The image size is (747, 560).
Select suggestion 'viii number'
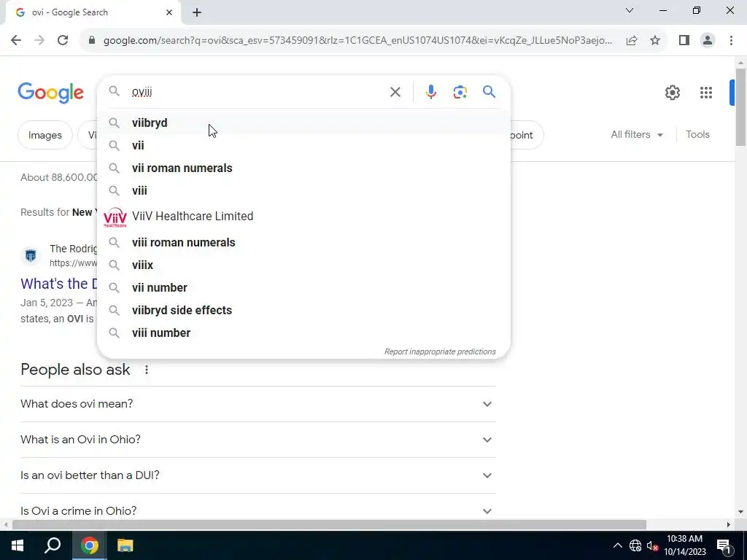point(303,332)
